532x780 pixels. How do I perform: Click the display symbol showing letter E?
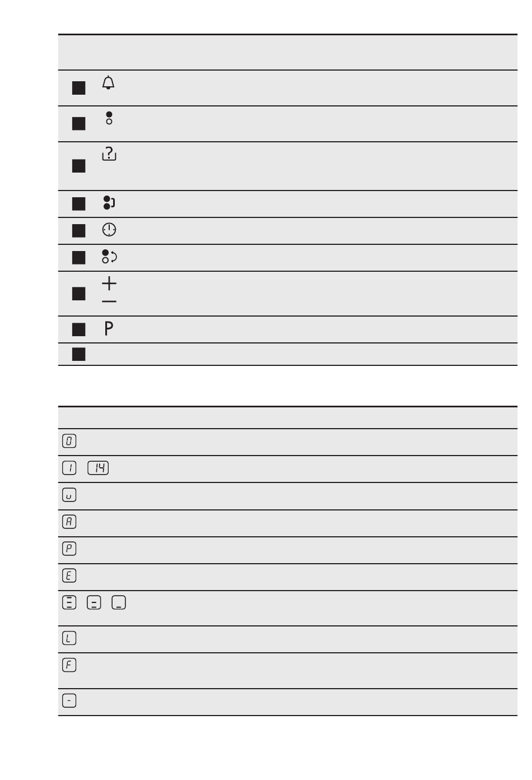tap(69, 575)
